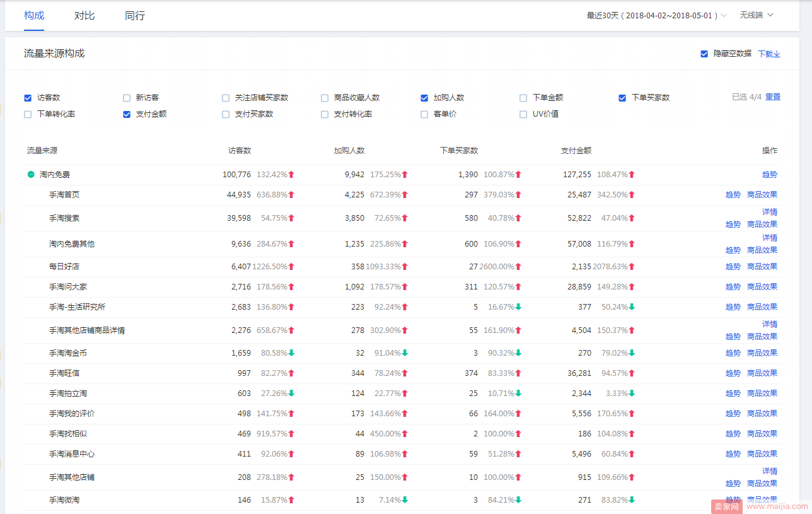Enable the 新访客 metric checkbox
Viewport: 812px width, 514px height.
pos(127,98)
